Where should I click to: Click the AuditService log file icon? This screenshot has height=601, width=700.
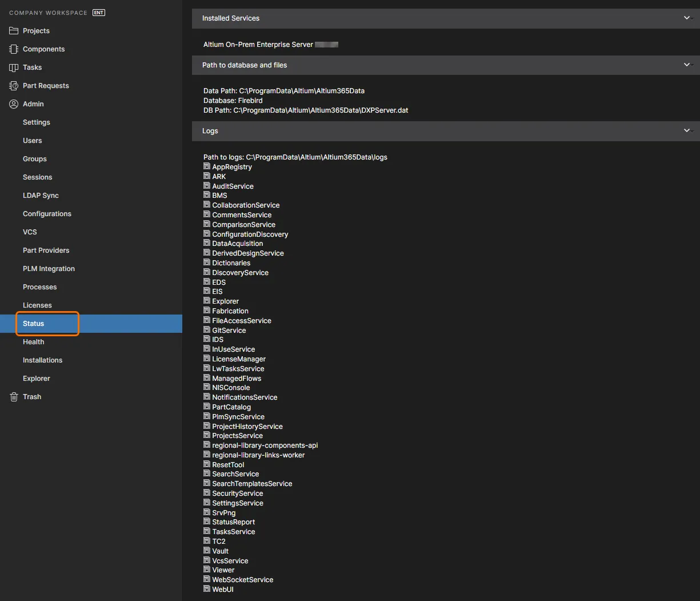(207, 186)
